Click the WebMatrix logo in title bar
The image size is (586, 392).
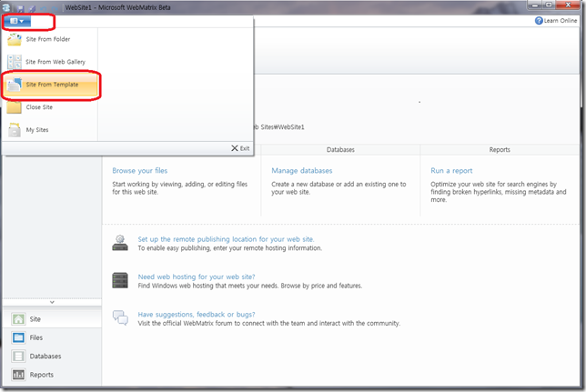[x=6, y=7]
